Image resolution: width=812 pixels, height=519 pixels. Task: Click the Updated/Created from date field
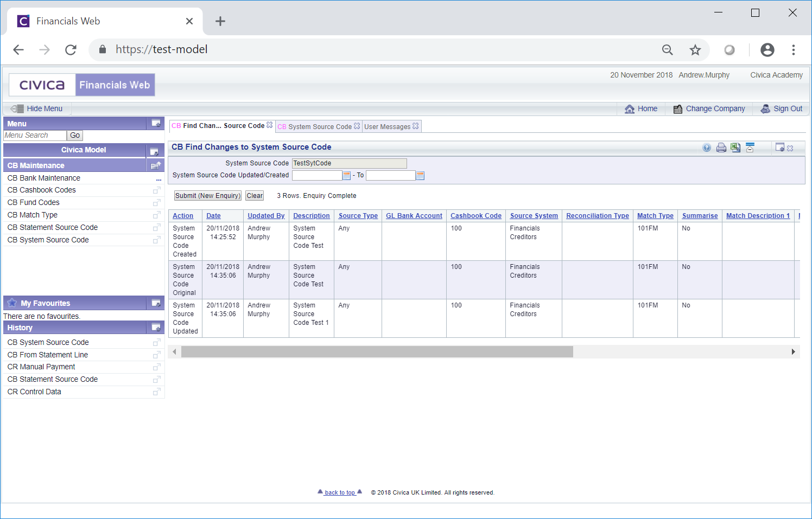click(x=318, y=175)
